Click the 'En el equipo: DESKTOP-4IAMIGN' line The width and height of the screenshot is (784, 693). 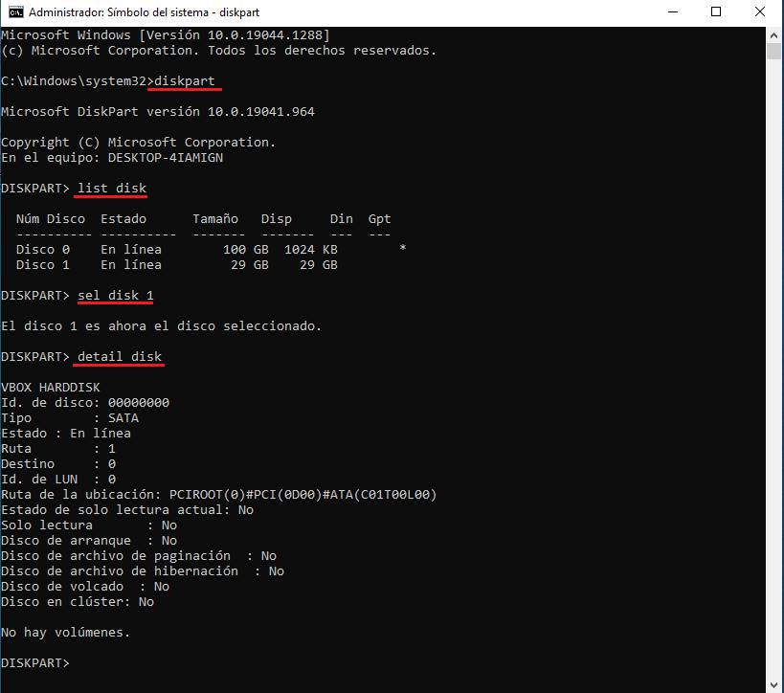(x=112, y=158)
